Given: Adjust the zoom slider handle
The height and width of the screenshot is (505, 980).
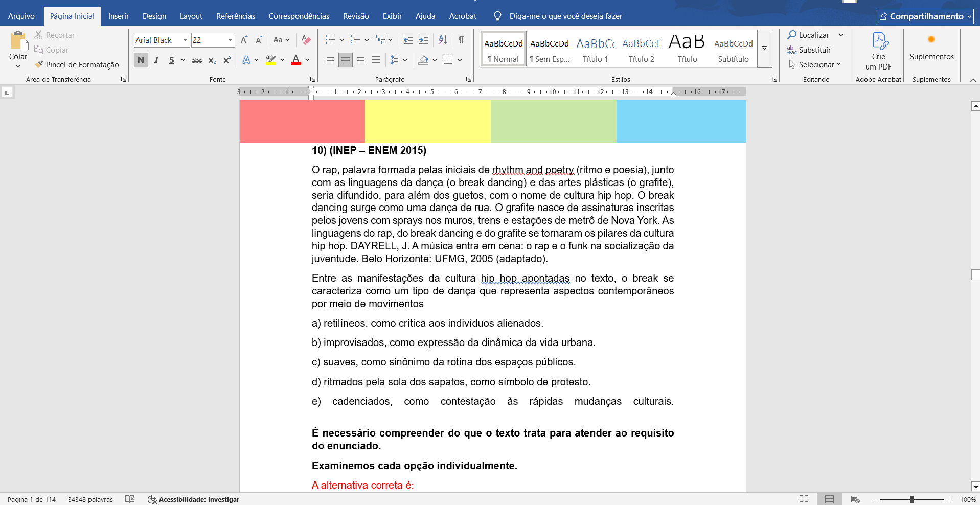Looking at the screenshot, I should pyautogui.click(x=911, y=499).
